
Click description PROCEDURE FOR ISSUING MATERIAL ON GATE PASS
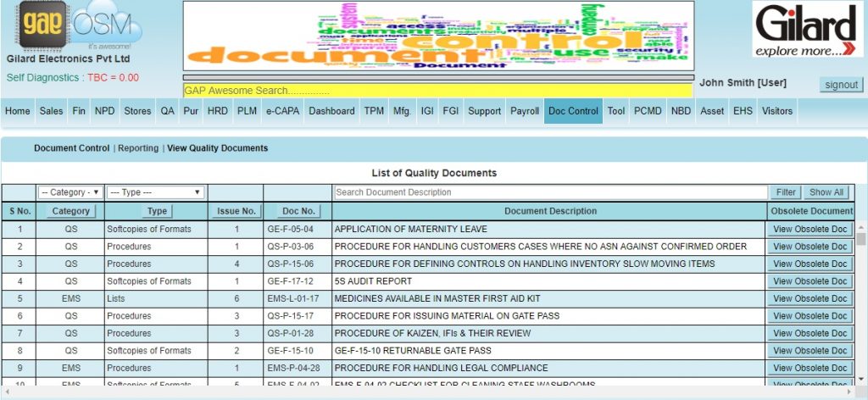pyautogui.click(x=447, y=316)
